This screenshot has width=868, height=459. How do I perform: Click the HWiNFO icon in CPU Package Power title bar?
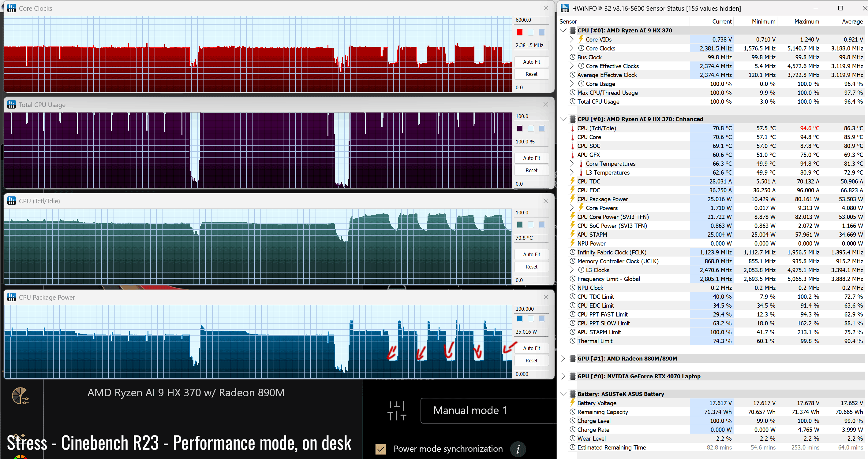11,297
